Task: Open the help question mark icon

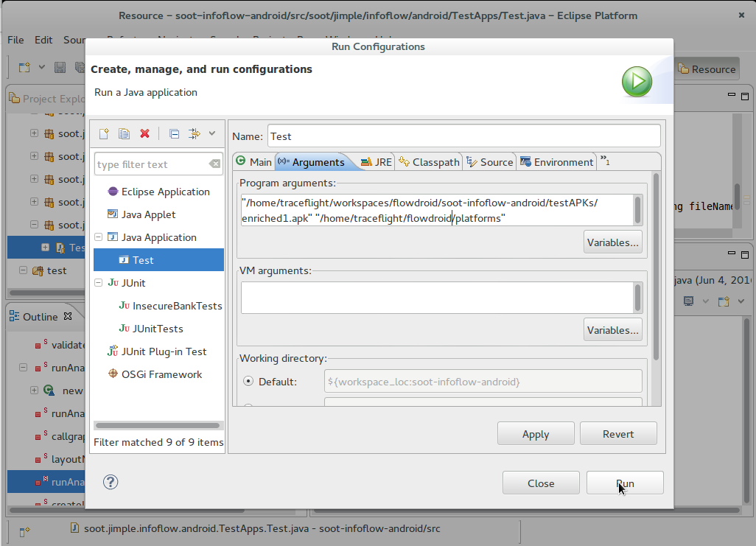Action: [110, 482]
